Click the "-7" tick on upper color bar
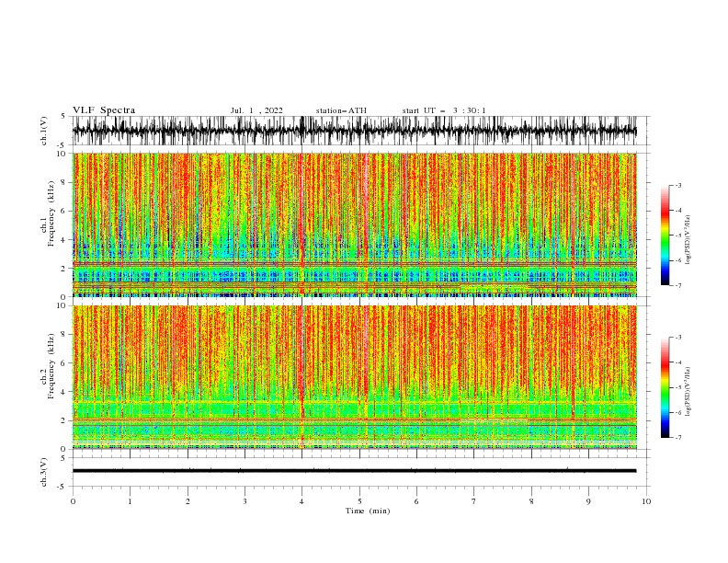728x563 pixels. pyautogui.click(x=677, y=286)
